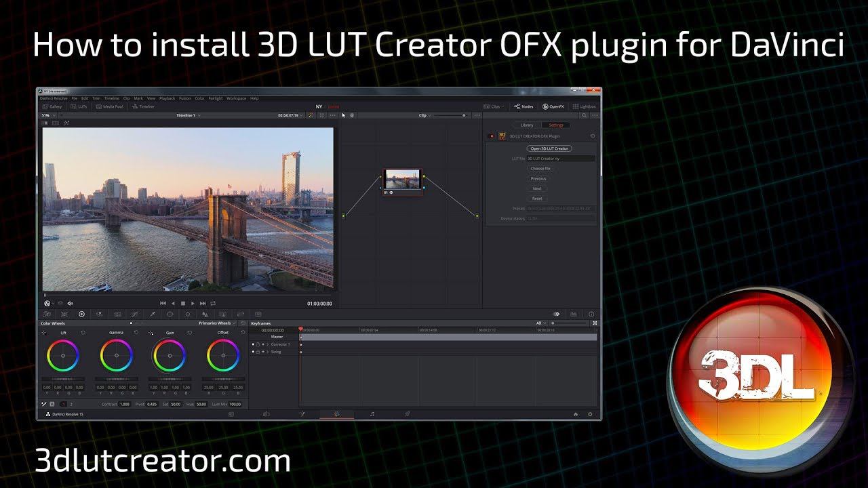Switch to the Library tab

tap(527, 125)
